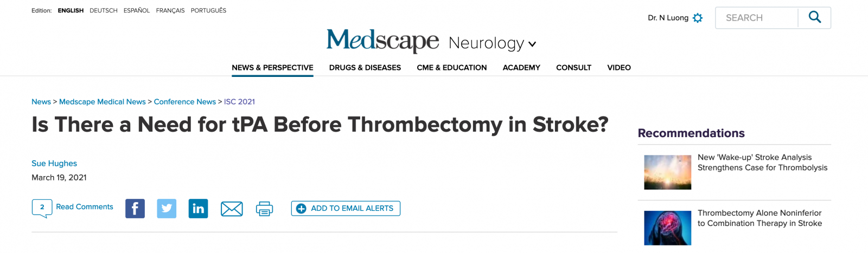
Task: Print the article using printer icon
Action: (264, 209)
